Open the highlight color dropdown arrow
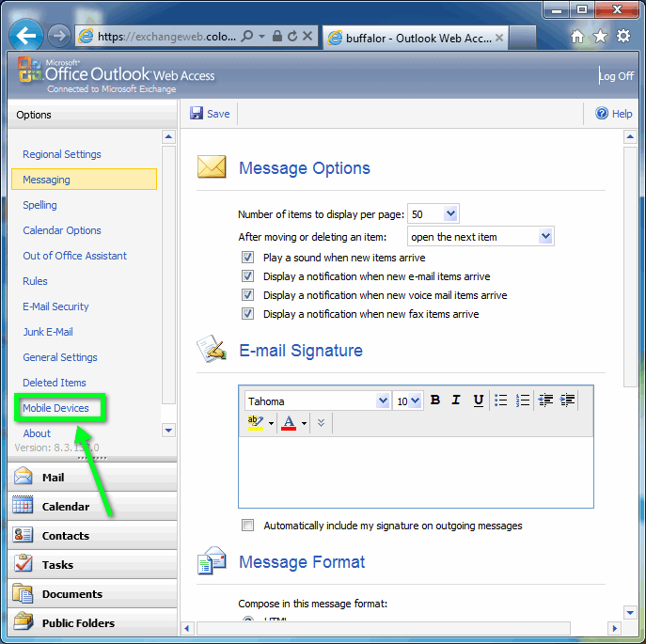This screenshot has height=644, width=646. (271, 423)
